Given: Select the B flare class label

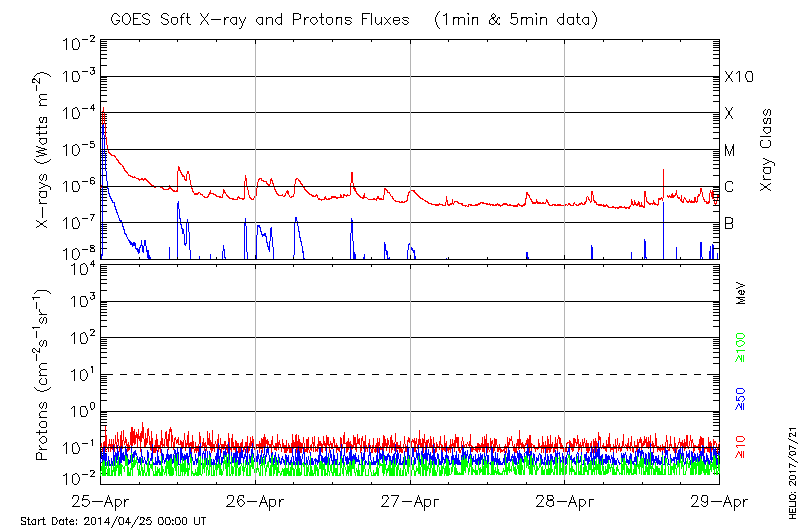Looking at the screenshot, I should pos(729,223).
